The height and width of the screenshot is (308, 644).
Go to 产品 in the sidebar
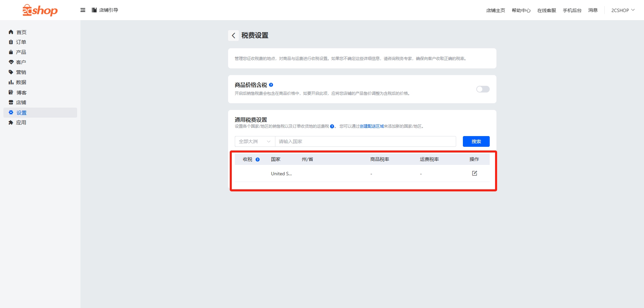21,52
